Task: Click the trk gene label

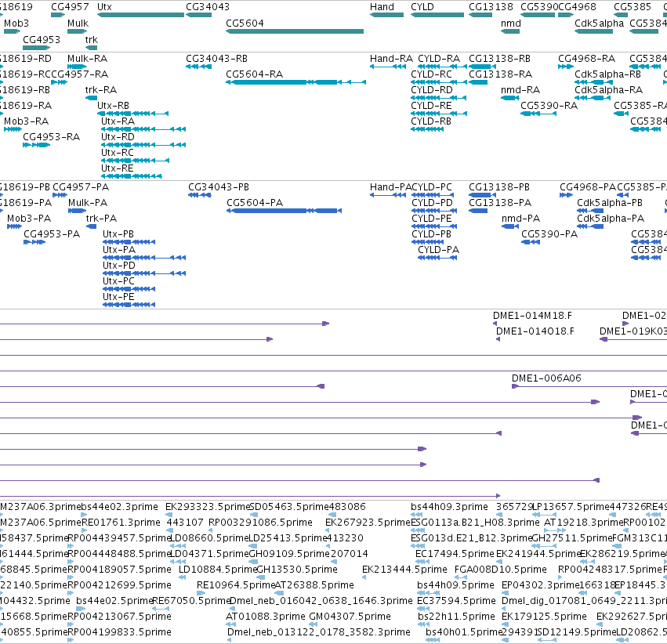Action: pos(92,39)
